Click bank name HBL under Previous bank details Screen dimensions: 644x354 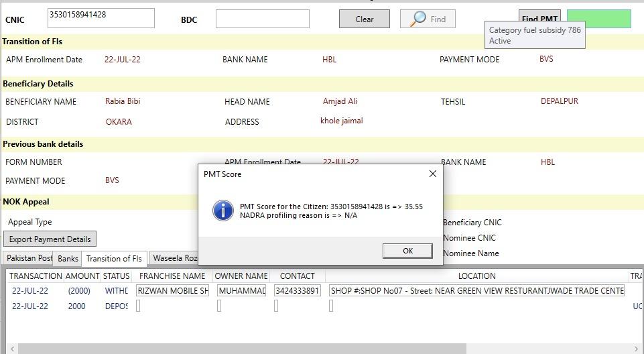pos(548,162)
